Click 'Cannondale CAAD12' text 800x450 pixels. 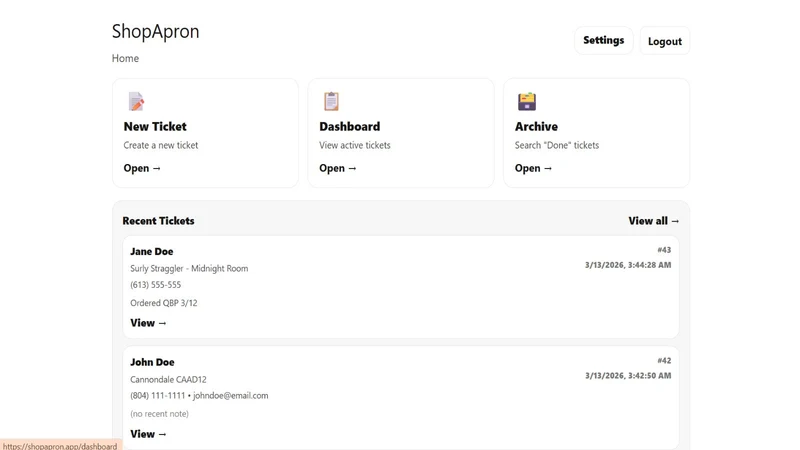[168, 380]
